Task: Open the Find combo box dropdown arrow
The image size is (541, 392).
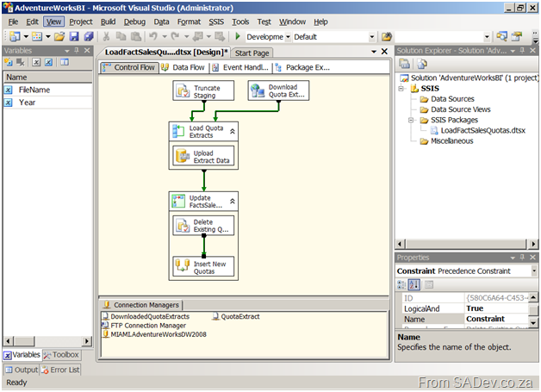Action: (487, 37)
